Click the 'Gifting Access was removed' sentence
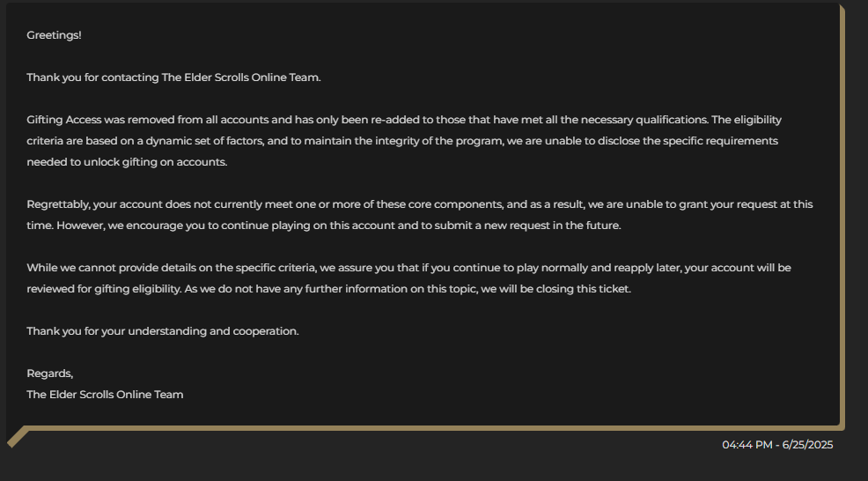 368,120
